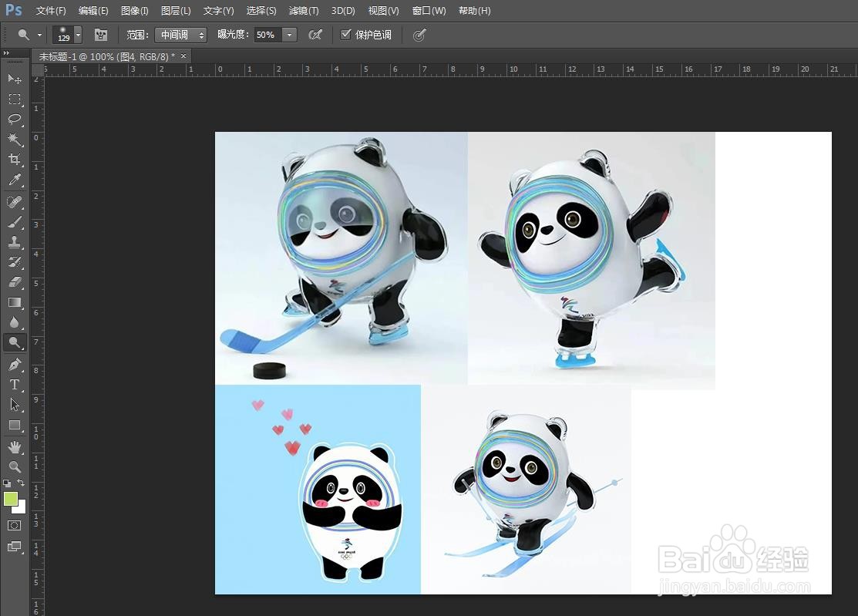Open the 图像(I) menu
Viewport: 858px width, 616px height.
point(135,10)
